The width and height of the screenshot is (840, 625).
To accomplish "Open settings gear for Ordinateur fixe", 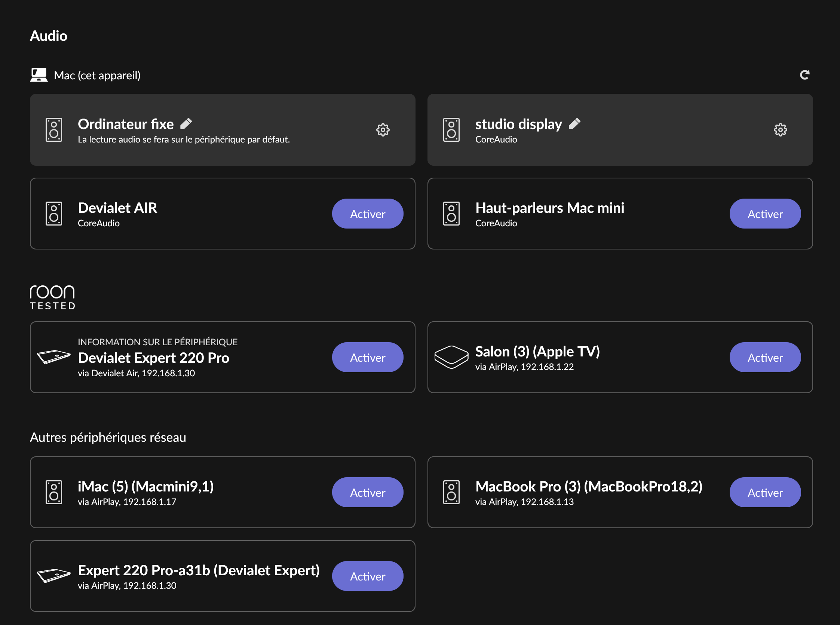I will [x=383, y=130].
